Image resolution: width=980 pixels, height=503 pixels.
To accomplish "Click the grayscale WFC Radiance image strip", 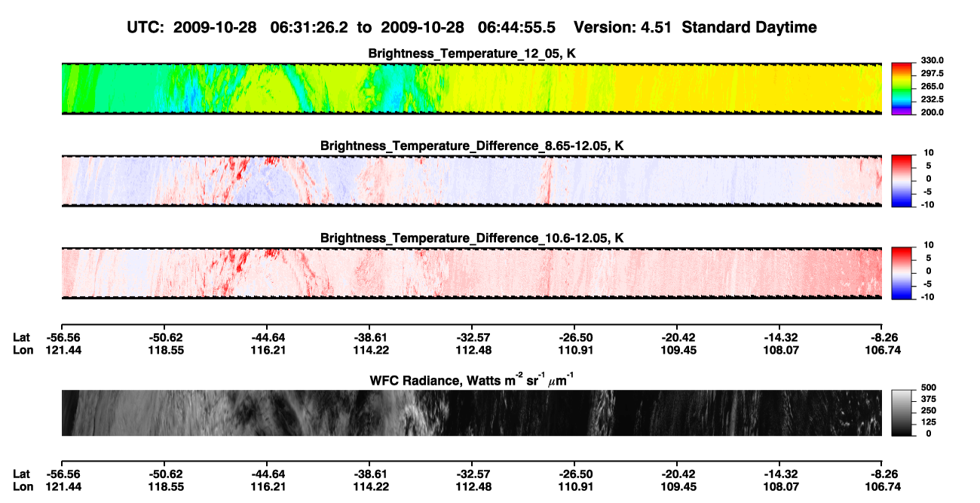I will (471, 413).
